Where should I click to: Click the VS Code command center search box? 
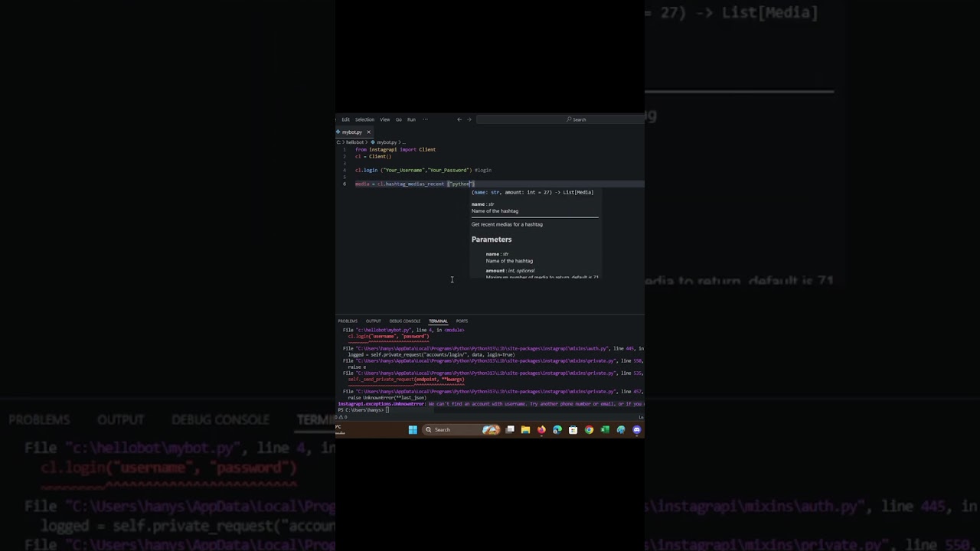559,119
